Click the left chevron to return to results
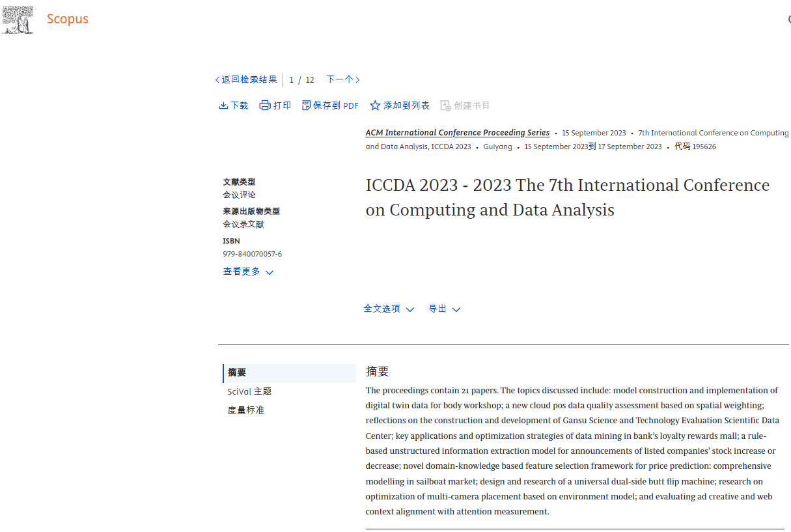 click(217, 80)
